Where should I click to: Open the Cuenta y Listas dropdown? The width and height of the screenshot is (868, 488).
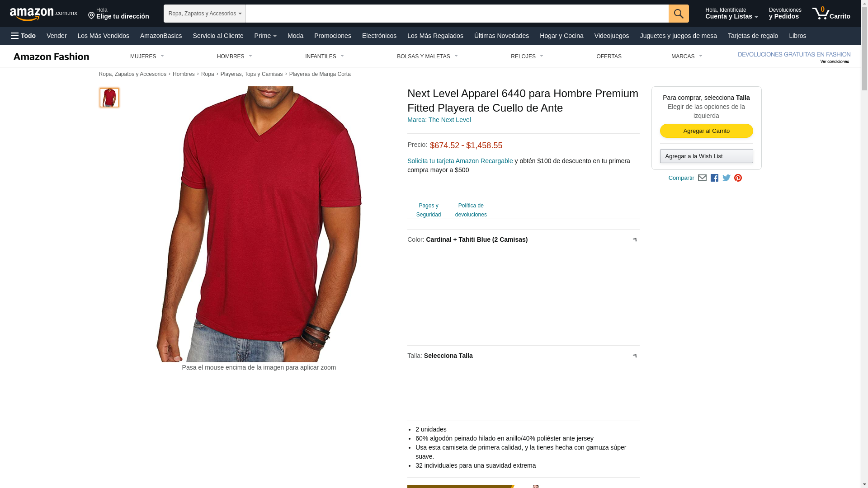731,14
